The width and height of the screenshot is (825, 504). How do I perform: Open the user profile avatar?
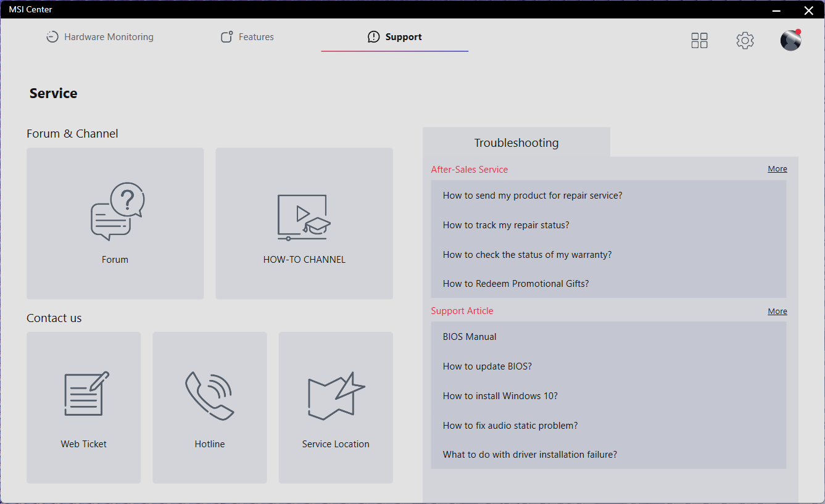pyautogui.click(x=790, y=40)
